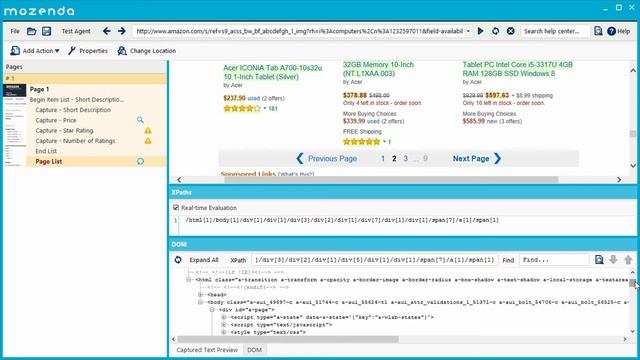640x360 pixels.
Task: Go back with the left arrow
Action: [x=107, y=31]
